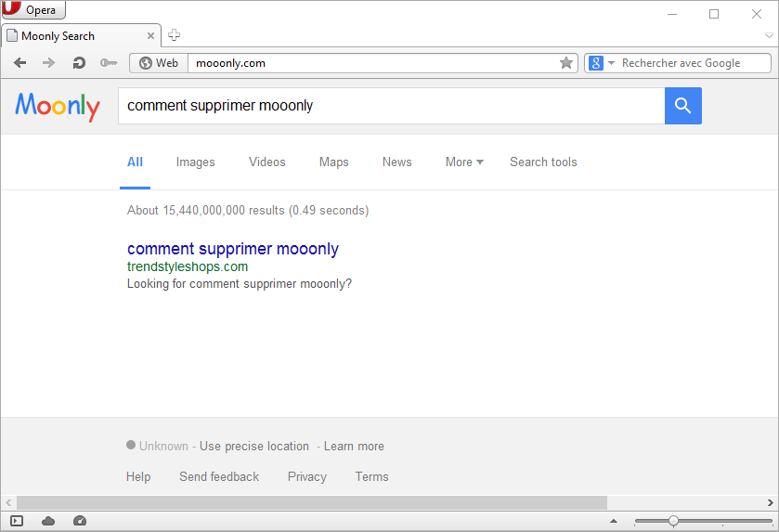The height and width of the screenshot is (532, 779).
Task: Click the Unknown location label
Action: coord(163,446)
